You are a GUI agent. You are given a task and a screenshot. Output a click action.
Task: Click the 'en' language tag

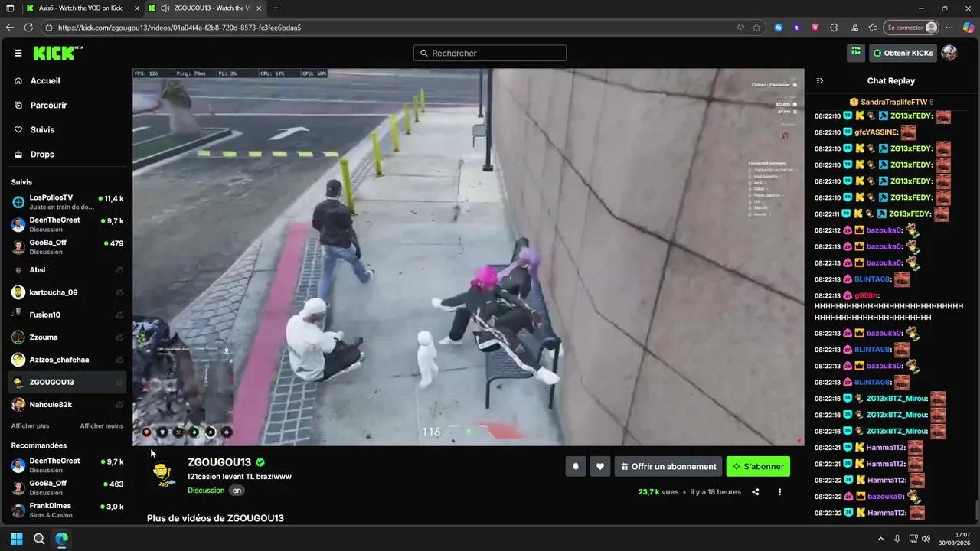(x=237, y=491)
